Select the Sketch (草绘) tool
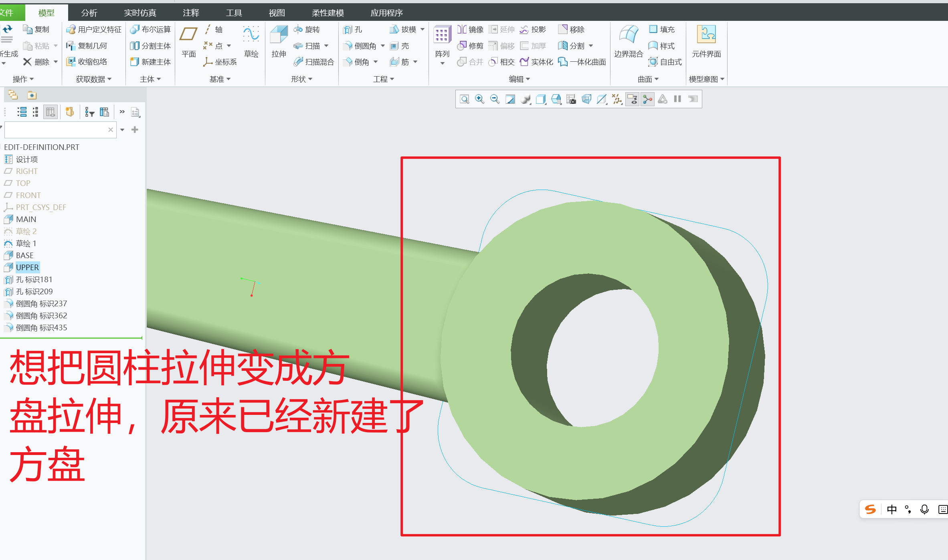 [x=251, y=35]
